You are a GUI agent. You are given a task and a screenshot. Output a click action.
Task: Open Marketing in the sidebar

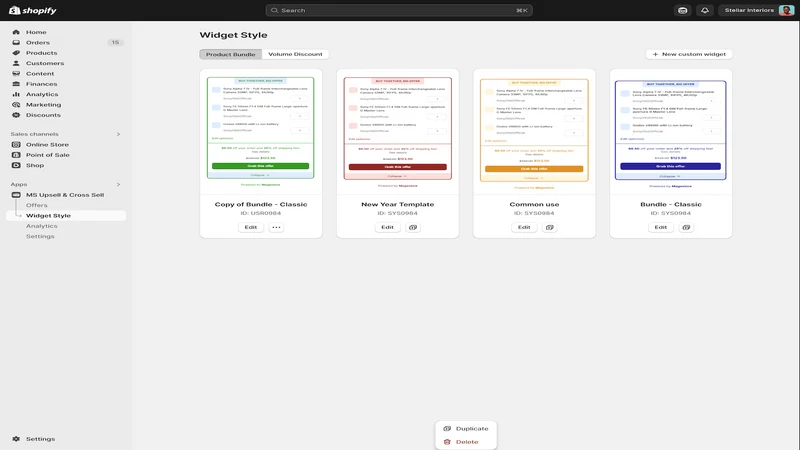tap(43, 105)
